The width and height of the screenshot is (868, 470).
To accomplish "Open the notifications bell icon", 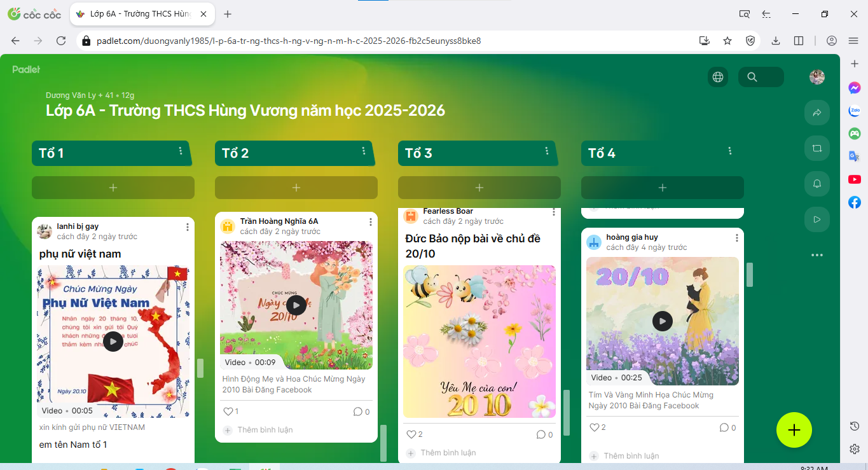I will (x=817, y=184).
